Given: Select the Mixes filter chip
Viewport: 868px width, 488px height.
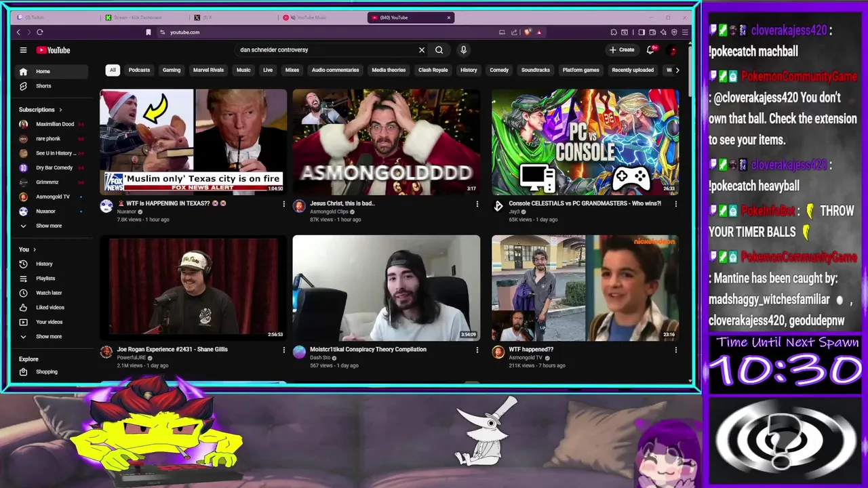Looking at the screenshot, I should click(292, 70).
